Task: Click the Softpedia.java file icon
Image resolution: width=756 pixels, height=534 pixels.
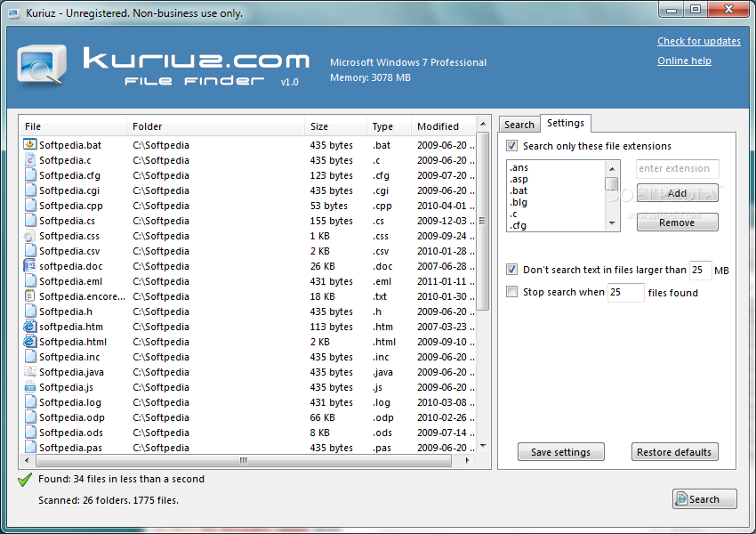Action: [x=30, y=371]
